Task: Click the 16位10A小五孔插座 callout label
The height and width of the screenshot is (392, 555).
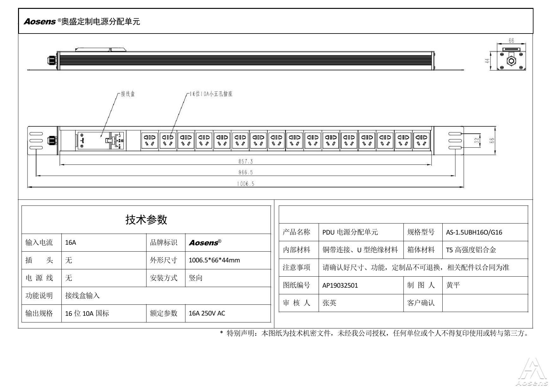Action: (x=211, y=94)
